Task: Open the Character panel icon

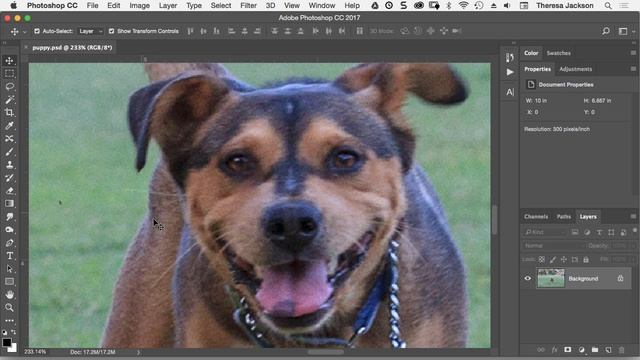Action: [x=510, y=92]
